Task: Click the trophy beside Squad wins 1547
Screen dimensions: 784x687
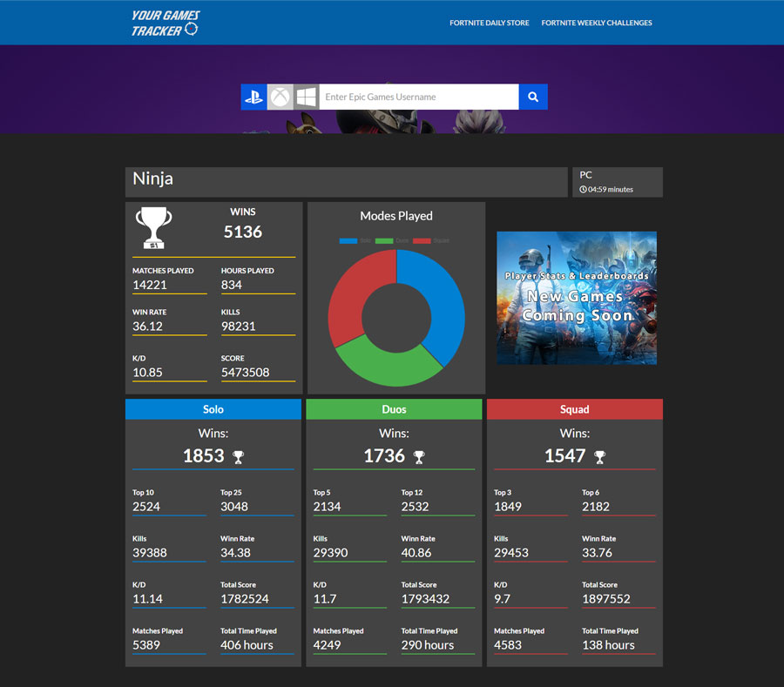Action: click(599, 456)
